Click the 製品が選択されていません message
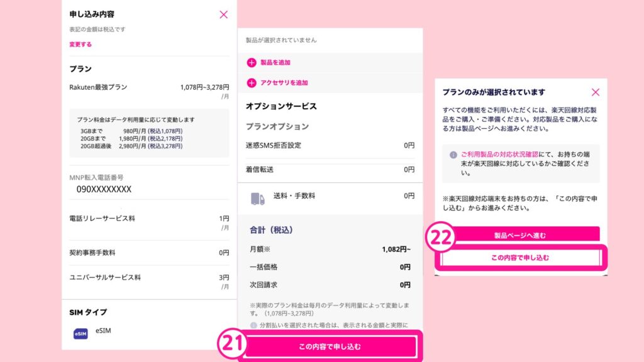The image size is (644, 362). 281,40
